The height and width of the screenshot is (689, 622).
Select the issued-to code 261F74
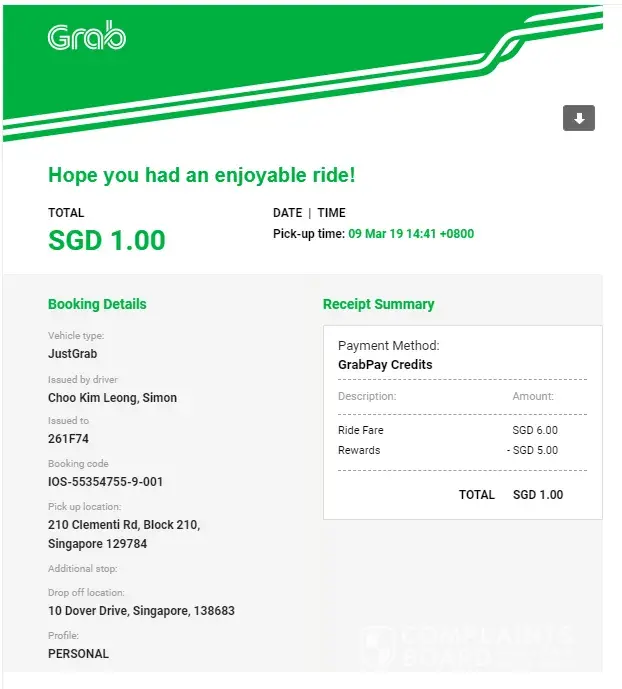click(69, 439)
